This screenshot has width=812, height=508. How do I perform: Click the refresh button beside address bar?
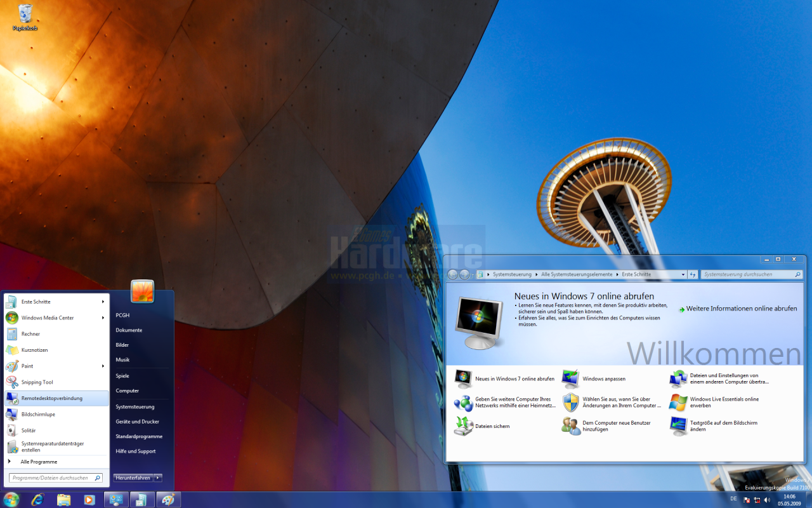(x=693, y=274)
